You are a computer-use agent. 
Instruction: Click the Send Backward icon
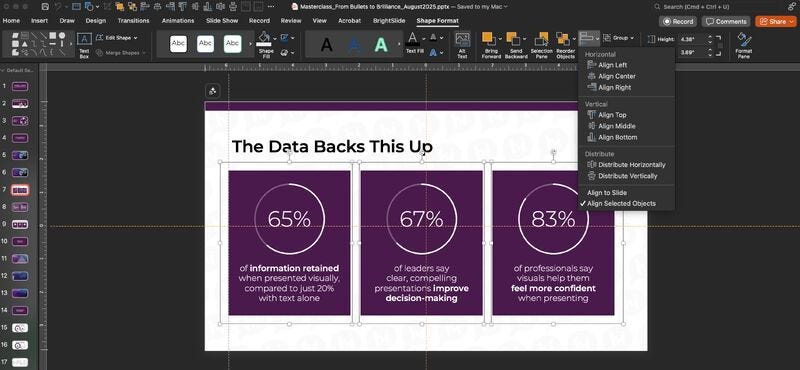click(514, 39)
